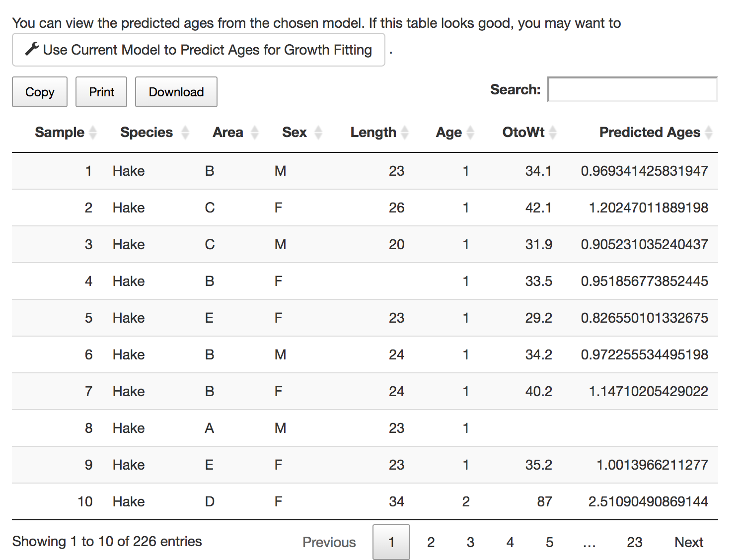
Task: Go to page 2 of the table
Action: (431, 542)
